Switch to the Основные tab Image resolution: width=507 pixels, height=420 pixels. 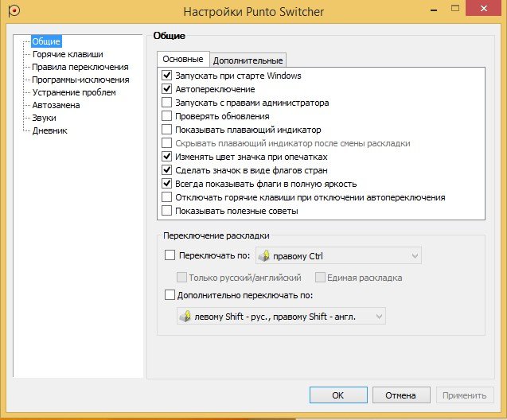point(183,59)
